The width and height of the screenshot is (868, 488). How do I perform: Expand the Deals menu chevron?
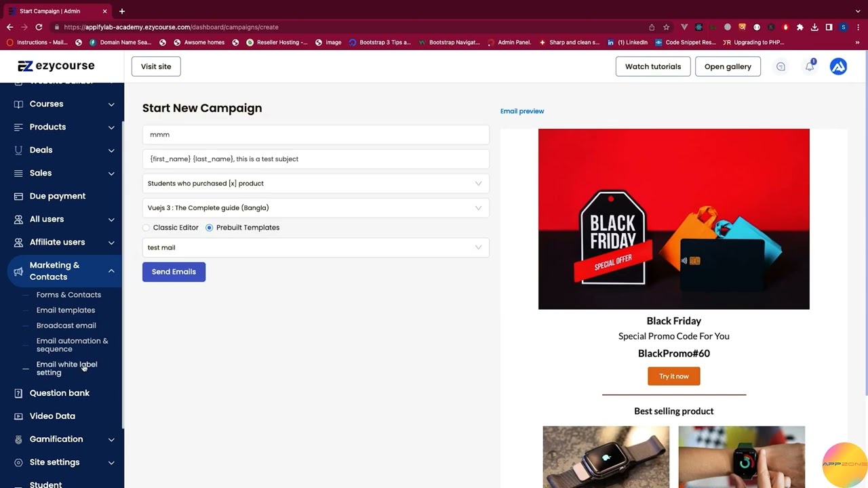pos(111,150)
